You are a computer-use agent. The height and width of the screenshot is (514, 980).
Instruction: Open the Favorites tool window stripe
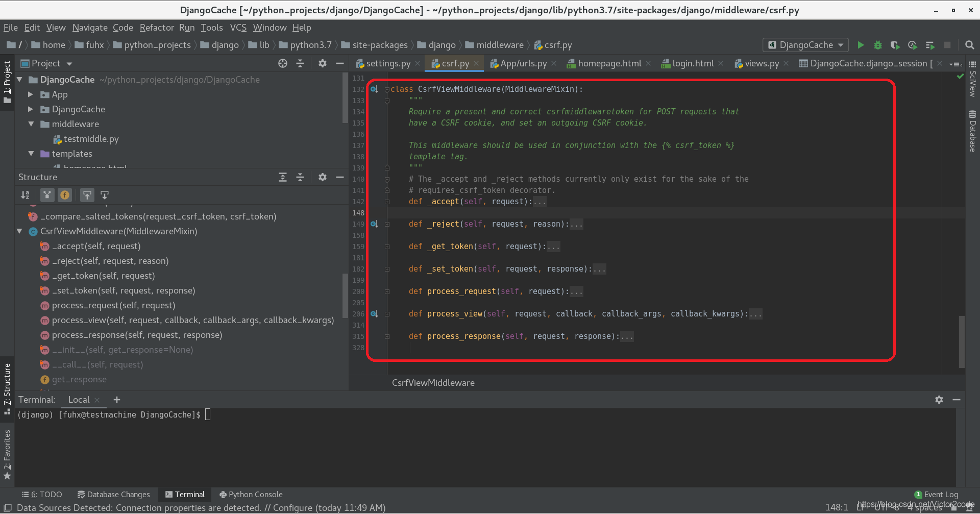(x=7, y=454)
